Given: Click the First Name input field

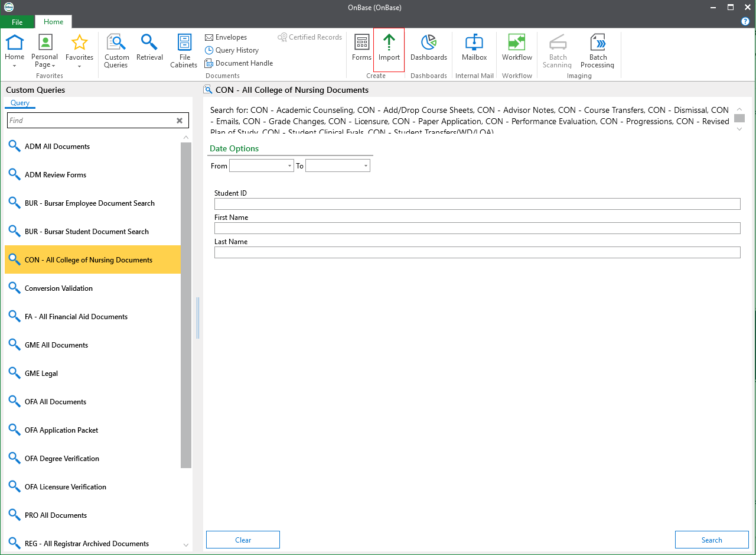Looking at the screenshot, I should pyautogui.click(x=477, y=228).
